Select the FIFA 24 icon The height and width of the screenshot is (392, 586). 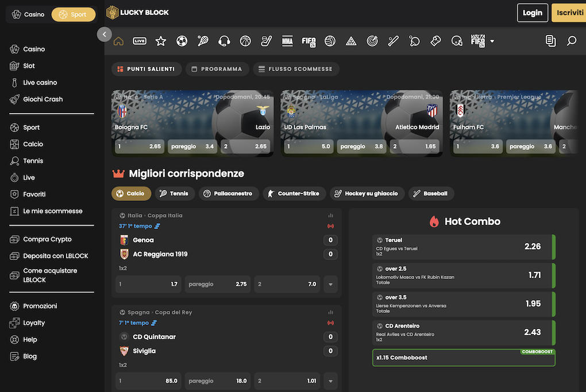(x=309, y=41)
